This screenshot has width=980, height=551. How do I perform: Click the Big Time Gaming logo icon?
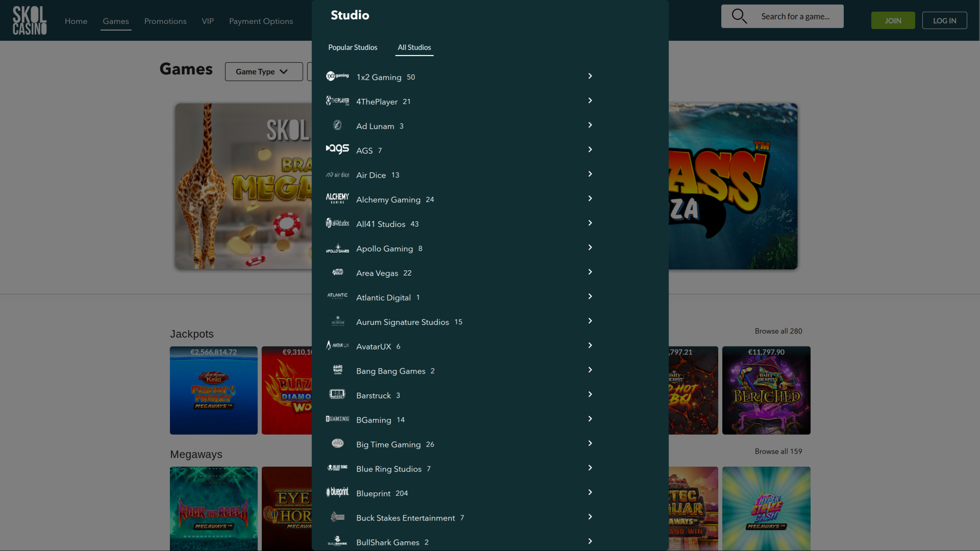(x=337, y=443)
